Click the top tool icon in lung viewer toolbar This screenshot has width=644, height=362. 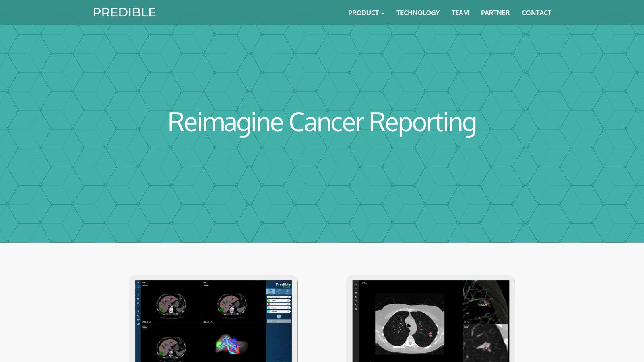click(x=356, y=284)
